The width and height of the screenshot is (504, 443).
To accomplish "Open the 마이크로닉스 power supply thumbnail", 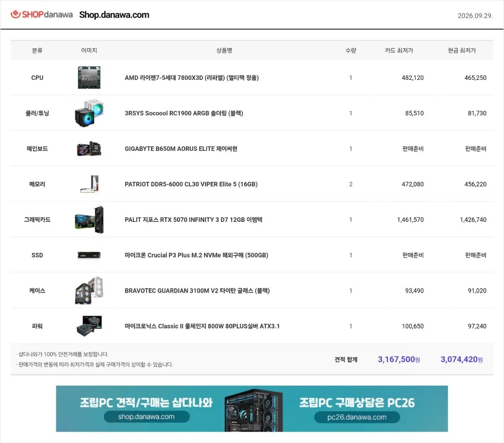I will click(x=89, y=326).
